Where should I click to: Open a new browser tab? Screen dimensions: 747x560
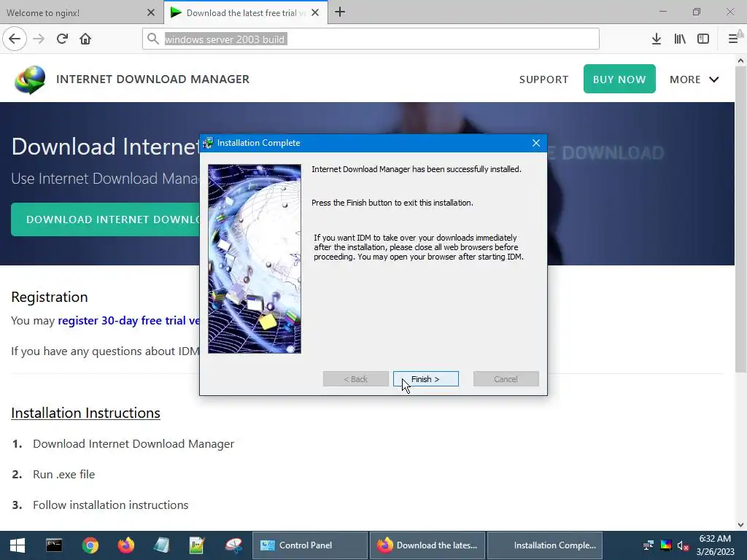pyautogui.click(x=340, y=12)
